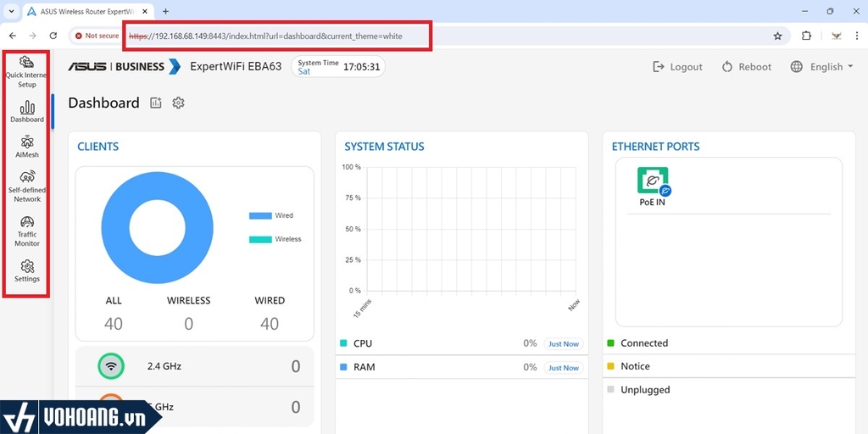This screenshot has height=434, width=868.
Task: Open the AiMesh sidebar section
Action: tap(27, 147)
